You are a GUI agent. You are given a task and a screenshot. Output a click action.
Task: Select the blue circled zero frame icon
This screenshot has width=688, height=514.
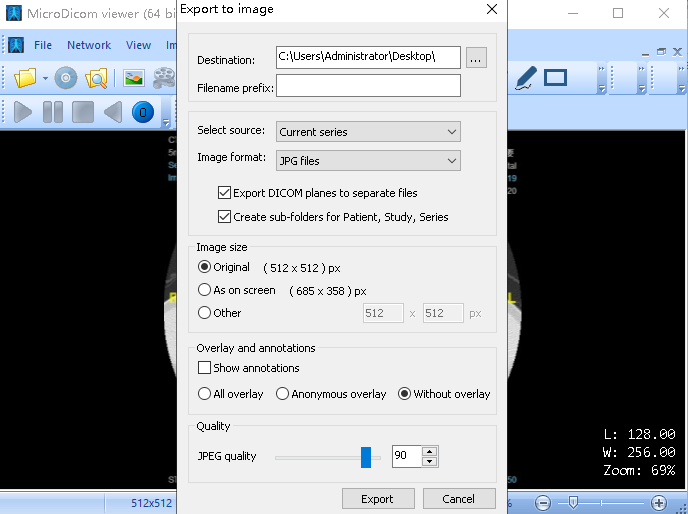(x=143, y=112)
